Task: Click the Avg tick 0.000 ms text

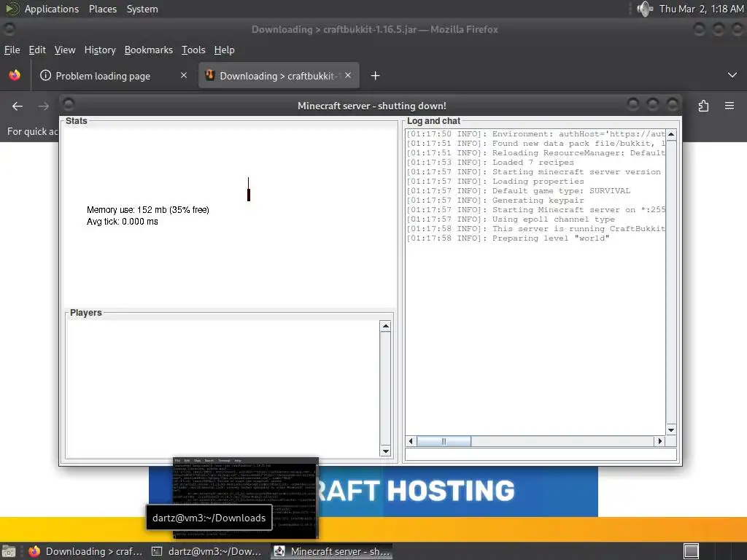Action: [122, 222]
